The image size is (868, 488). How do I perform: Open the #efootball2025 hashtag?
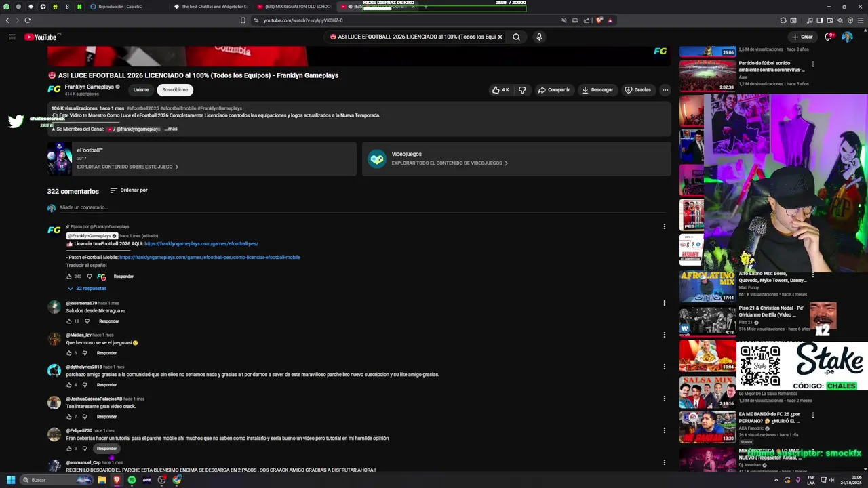click(x=142, y=108)
